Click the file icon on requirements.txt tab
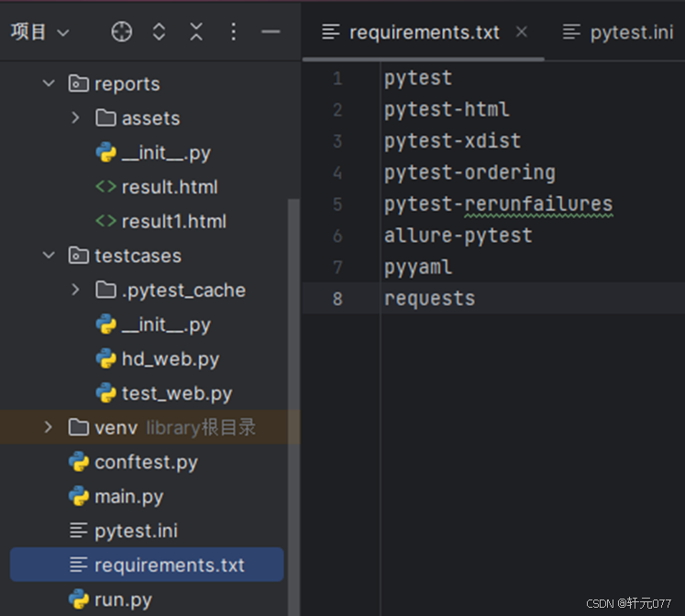Viewport: 685px width, 616px height. click(x=331, y=32)
